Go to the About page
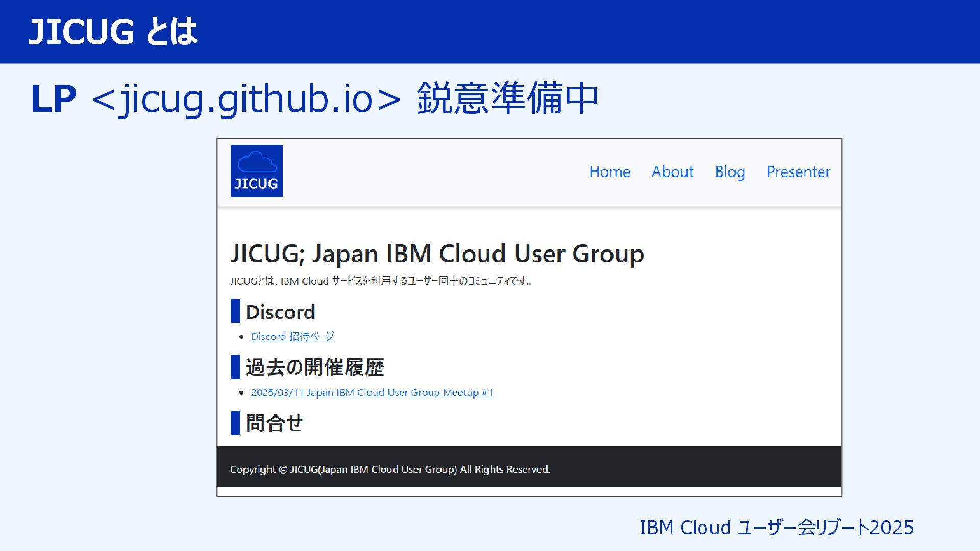Screen dimensions: 980x551 pyautogui.click(x=672, y=172)
